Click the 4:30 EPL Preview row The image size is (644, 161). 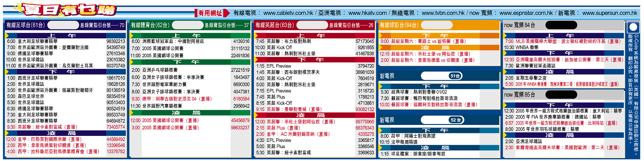[x=315, y=140]
